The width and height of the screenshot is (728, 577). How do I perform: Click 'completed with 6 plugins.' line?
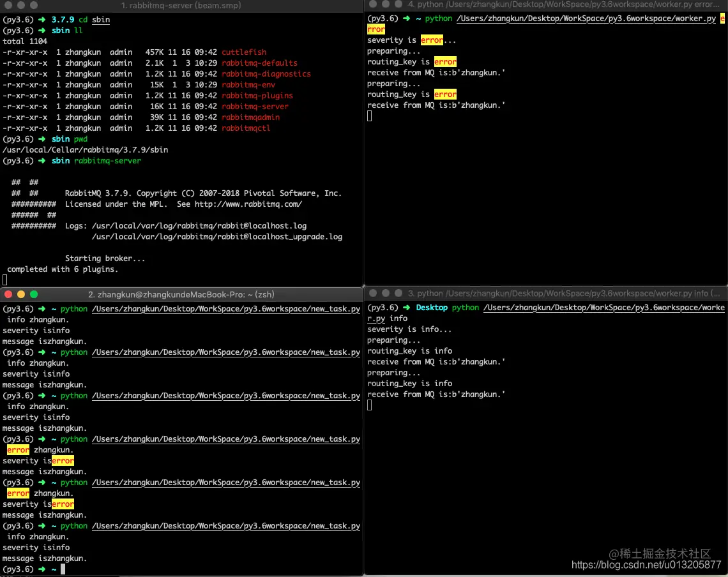coord(63,269)
